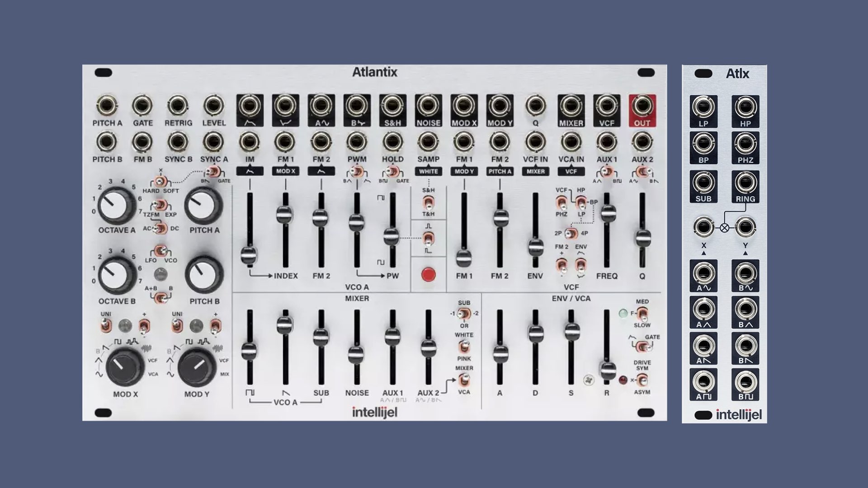Click the MIXER output jack
The image size is (868, 488).
[x=571, y=107]
